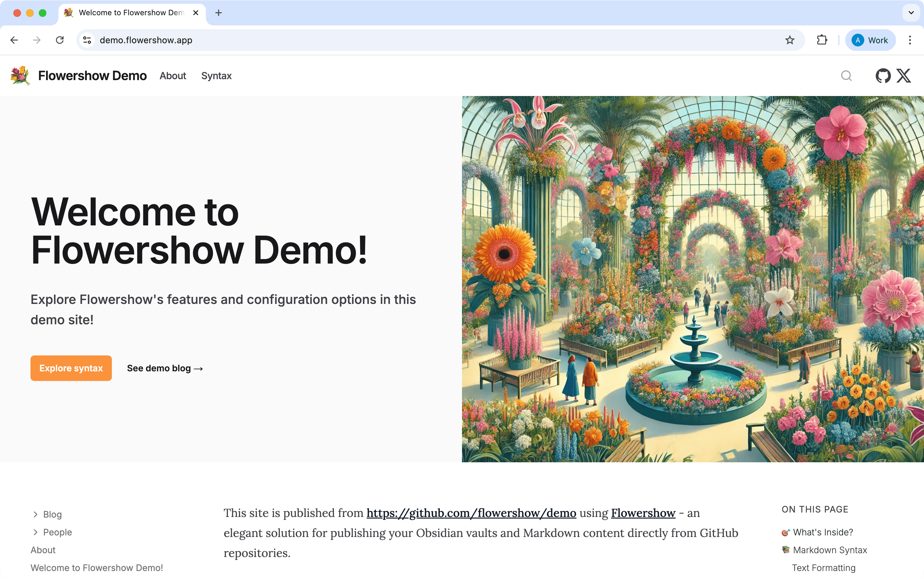Follow the See demo blog link

coord(165,368)
